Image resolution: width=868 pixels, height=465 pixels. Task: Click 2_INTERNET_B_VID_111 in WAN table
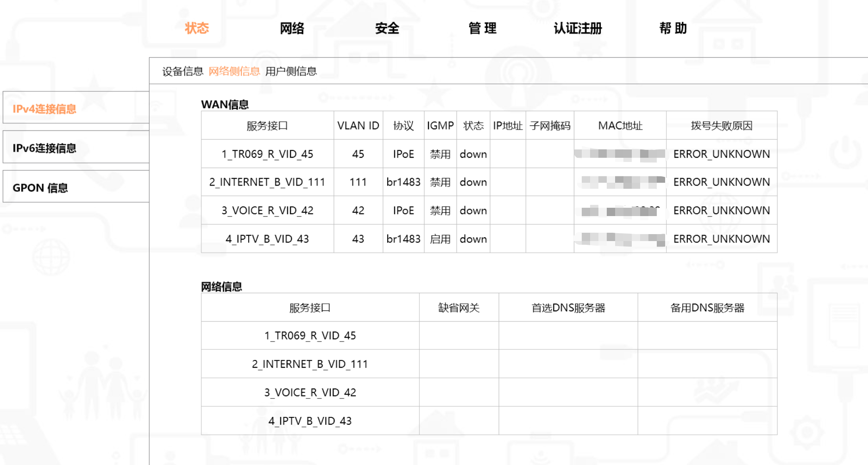pos(267,182)
